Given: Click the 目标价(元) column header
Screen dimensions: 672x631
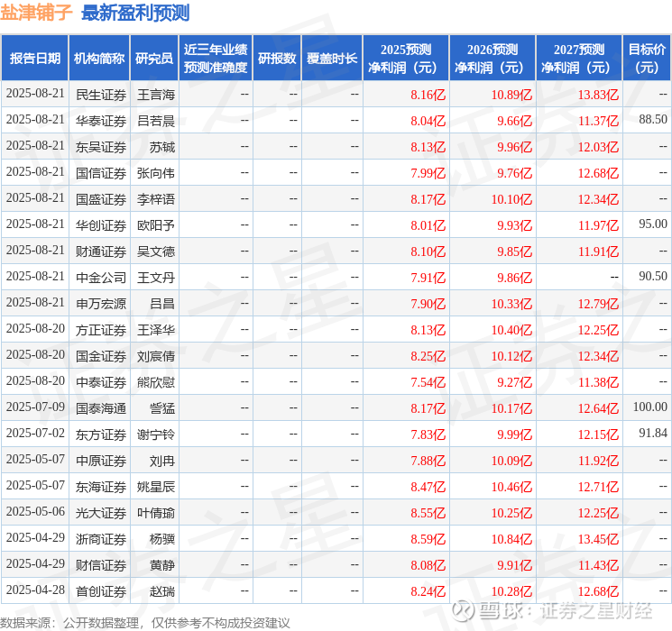Looking at the screenshot, I should (647, 59).
